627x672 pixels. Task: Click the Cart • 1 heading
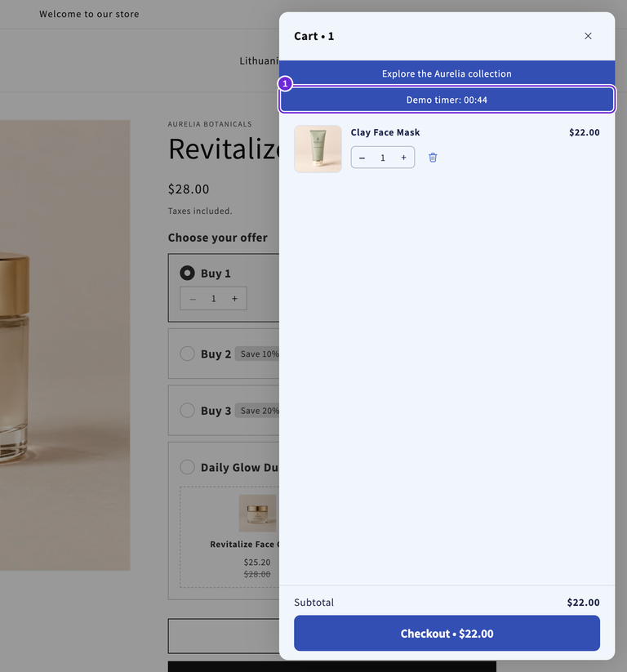(x=314, y=36)
